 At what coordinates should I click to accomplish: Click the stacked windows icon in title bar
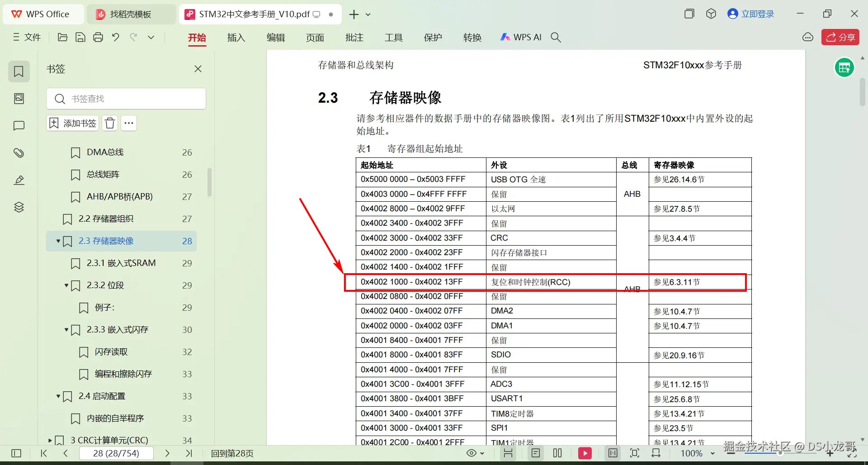tap(689, 14)
